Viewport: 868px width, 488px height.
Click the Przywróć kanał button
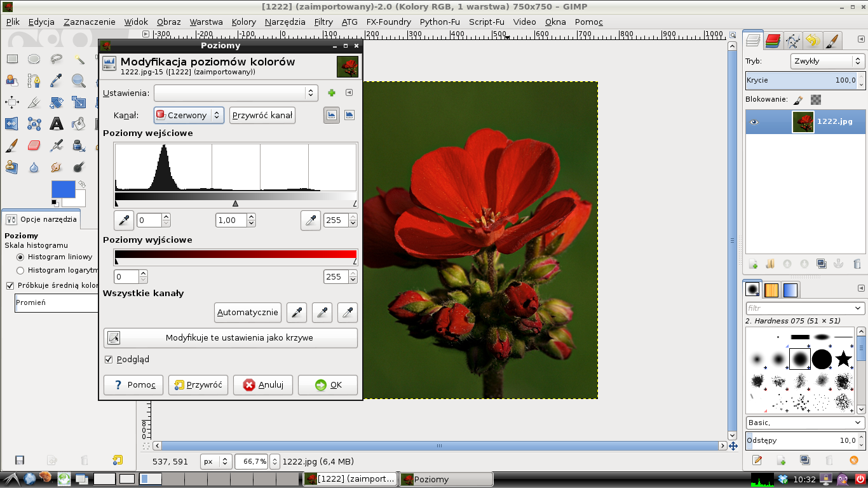click(262, 115)
